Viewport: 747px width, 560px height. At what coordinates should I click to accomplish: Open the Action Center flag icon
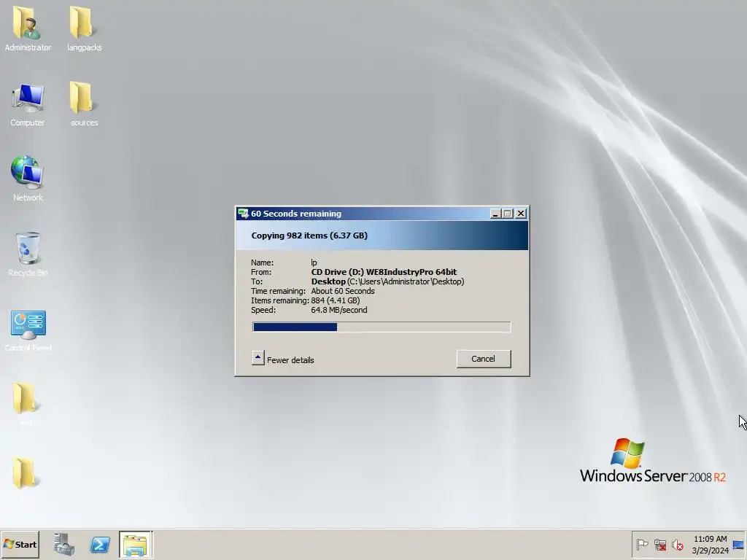pyautogui.click(x=642, y=544)
